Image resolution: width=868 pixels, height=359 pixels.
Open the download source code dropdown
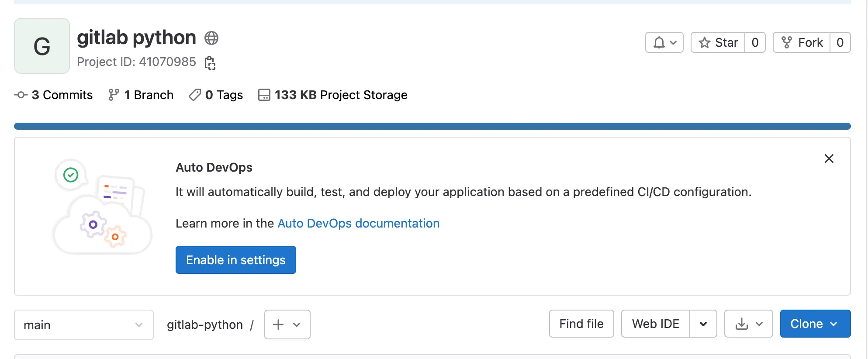click(749, 324)
